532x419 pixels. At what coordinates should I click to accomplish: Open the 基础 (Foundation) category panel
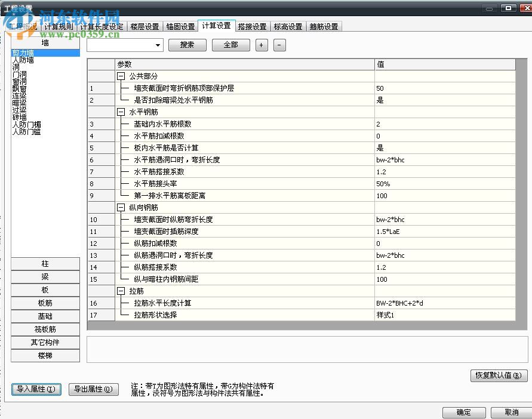tap(45, 316)
